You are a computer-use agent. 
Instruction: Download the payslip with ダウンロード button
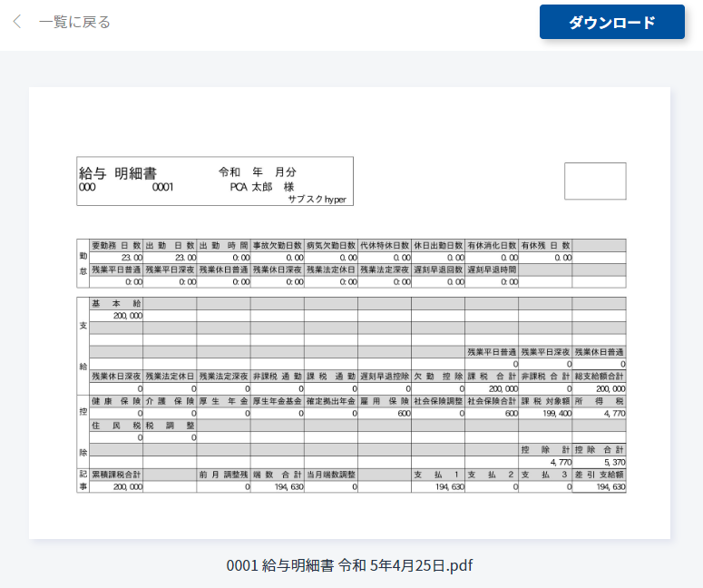pyautogui.click(x=612, y=22)
